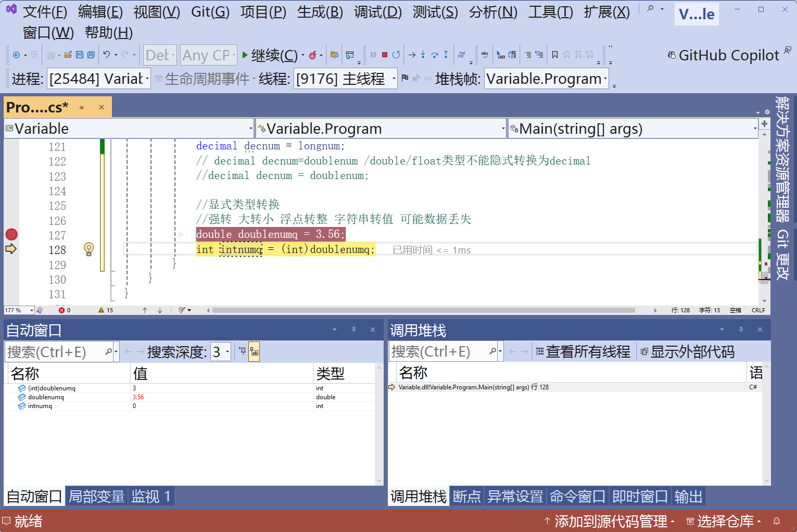
Task: Click the thread flag icon
Action: (405, 79)
